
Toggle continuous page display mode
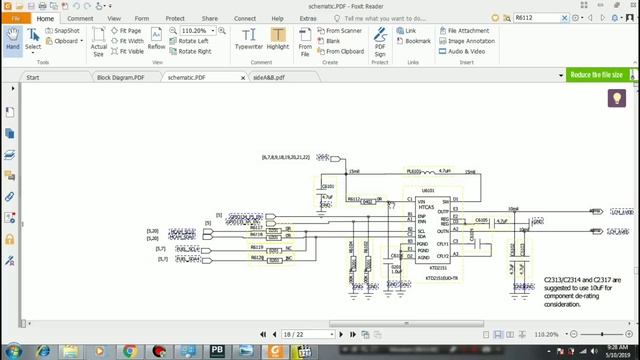[498, 334]
